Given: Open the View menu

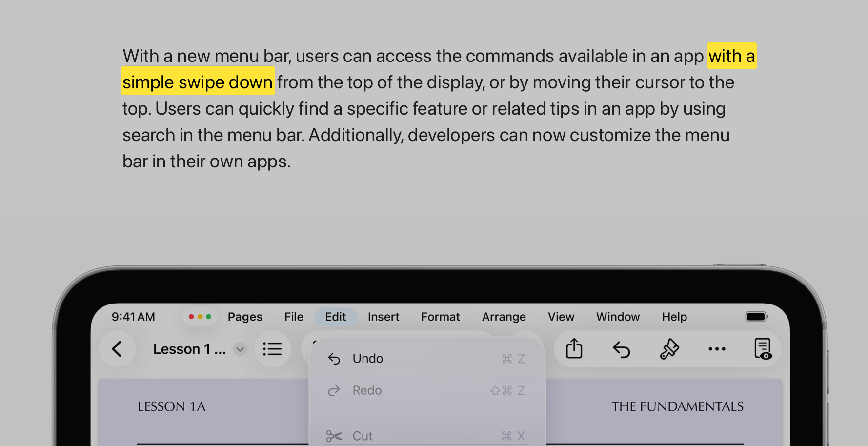Looking at the screenshot, I should 561,317.
